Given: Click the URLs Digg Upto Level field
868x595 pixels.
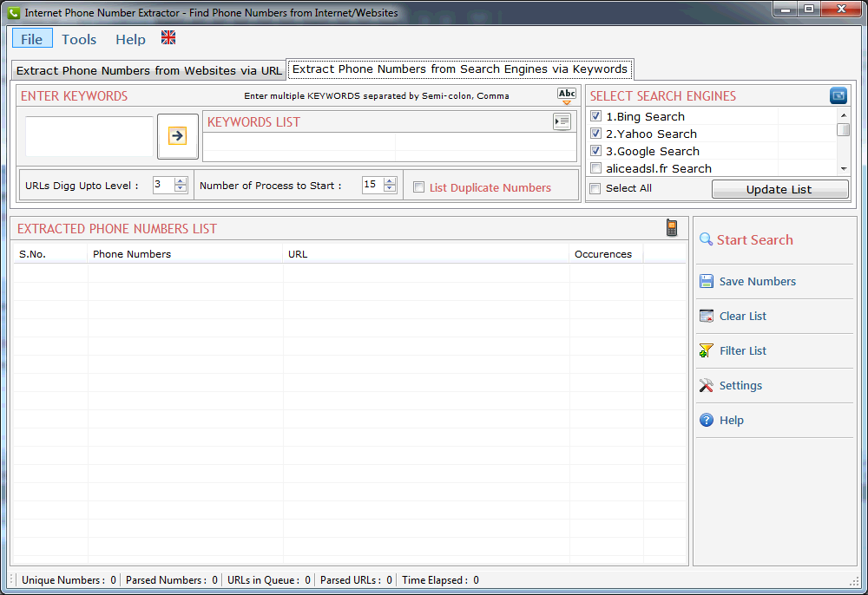Looking at the screenshot, I should pyautogui.click(x=164, y=185).
